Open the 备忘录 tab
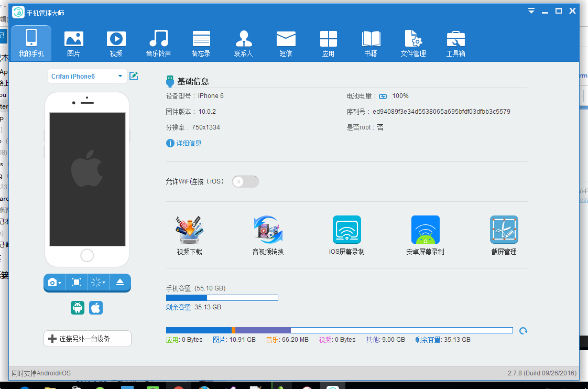Screen dimensions: 588x389 pos(201,43)
